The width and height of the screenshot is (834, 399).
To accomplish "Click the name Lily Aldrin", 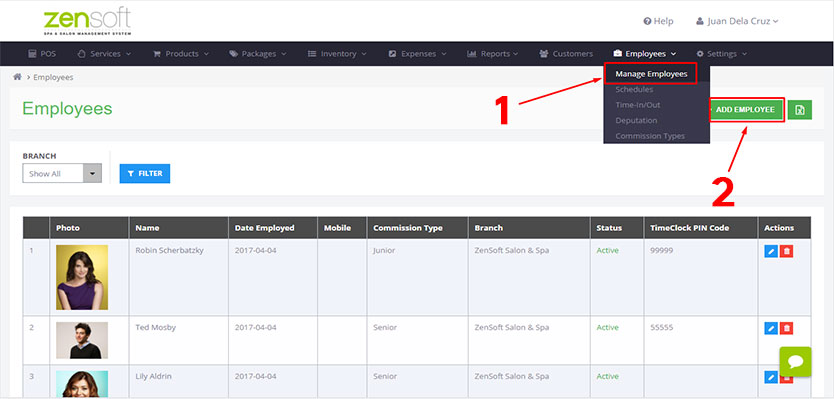I will [153, 376].
